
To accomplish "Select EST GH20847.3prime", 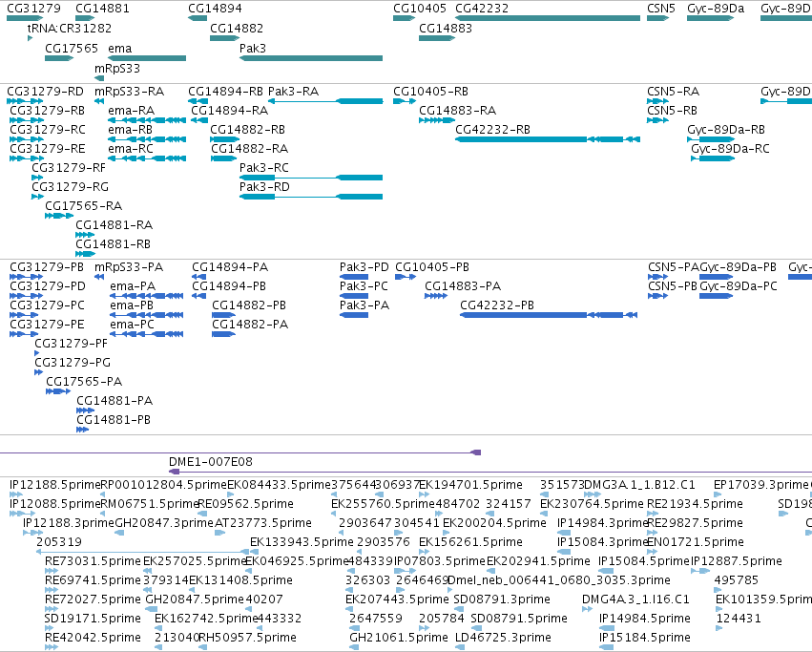I will [164, 522].
